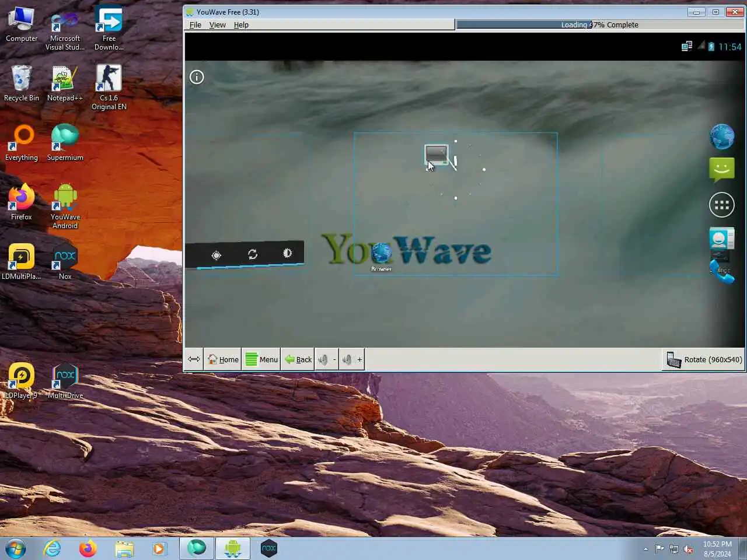Select the Recycle Bin desktop icon
The image size is (747, 560).
click(x=22, y=83)
